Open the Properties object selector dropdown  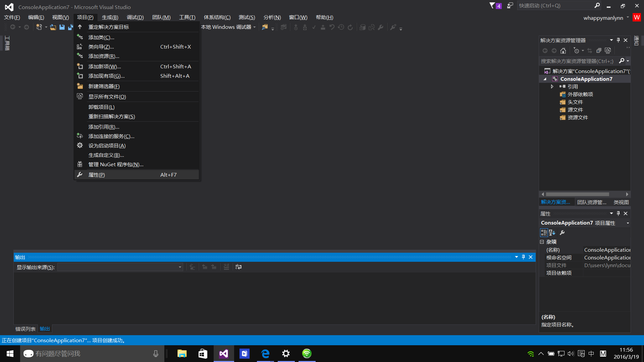(628, 223)
